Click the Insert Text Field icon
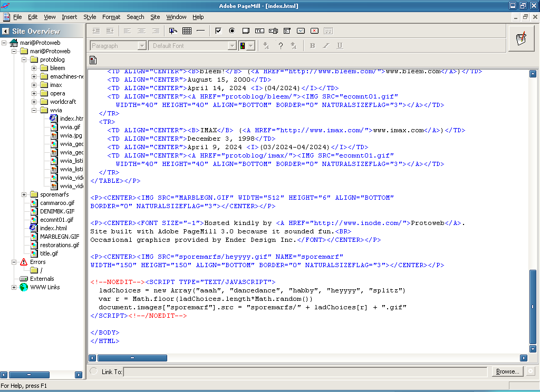 coord(259,31)
